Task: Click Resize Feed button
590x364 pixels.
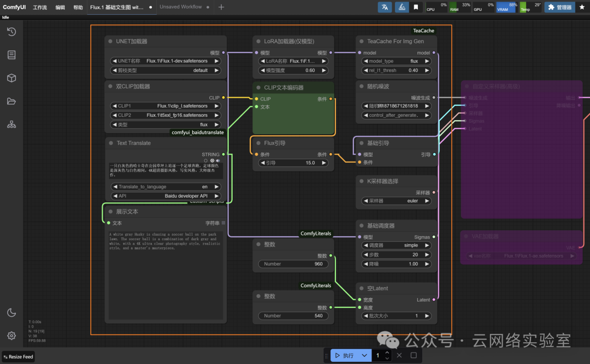Action: click(x=19, y=357)
